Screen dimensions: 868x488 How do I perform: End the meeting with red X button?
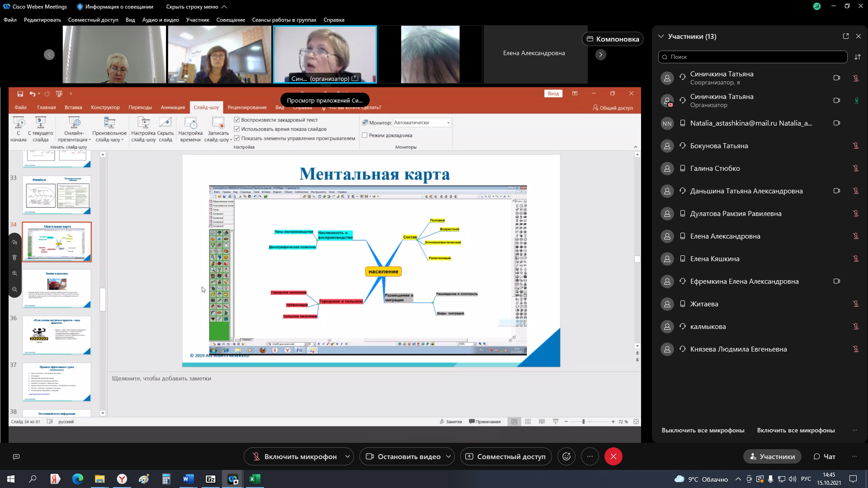tap(613, 457)
